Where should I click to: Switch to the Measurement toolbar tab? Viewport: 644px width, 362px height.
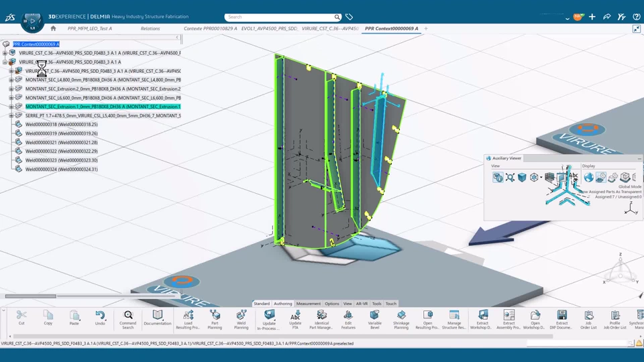tap(309, 304)
